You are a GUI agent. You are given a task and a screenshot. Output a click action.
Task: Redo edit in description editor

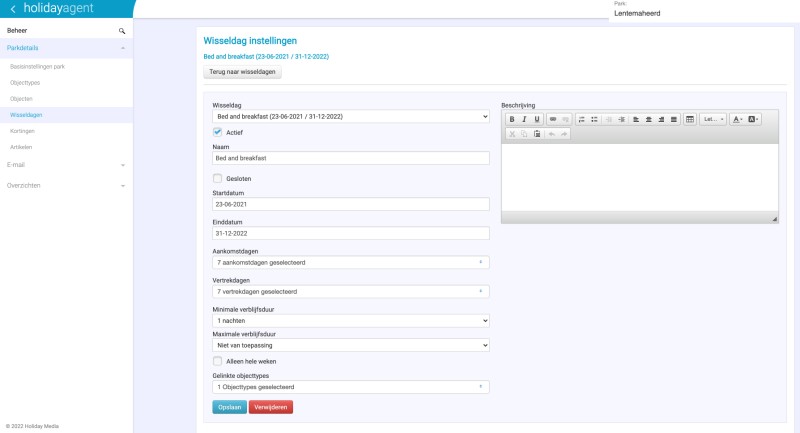564,134
